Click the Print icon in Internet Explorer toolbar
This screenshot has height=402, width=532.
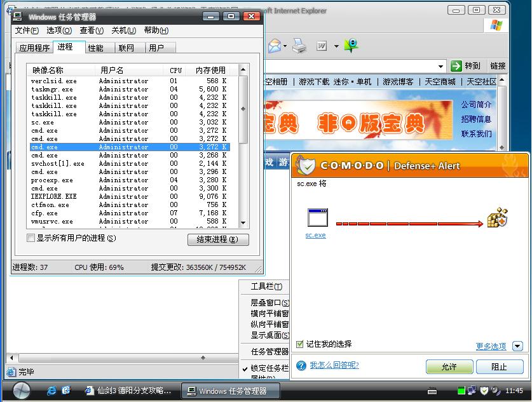[299, 46]
